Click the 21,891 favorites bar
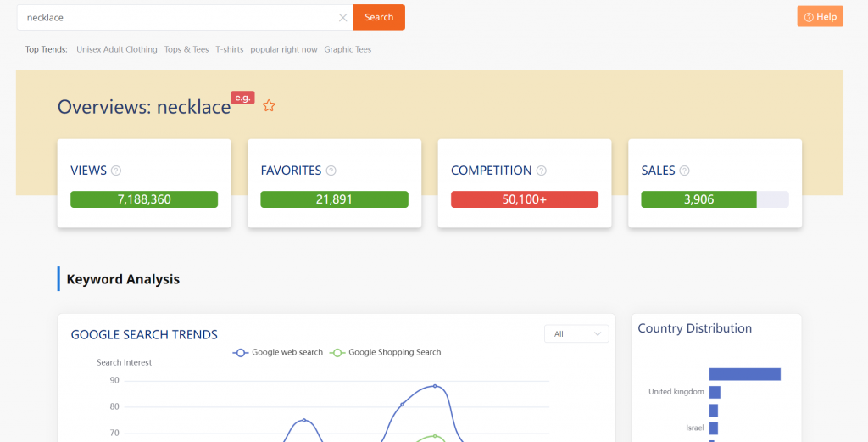Screen dimensions: 868x442 tap(334, 199)
